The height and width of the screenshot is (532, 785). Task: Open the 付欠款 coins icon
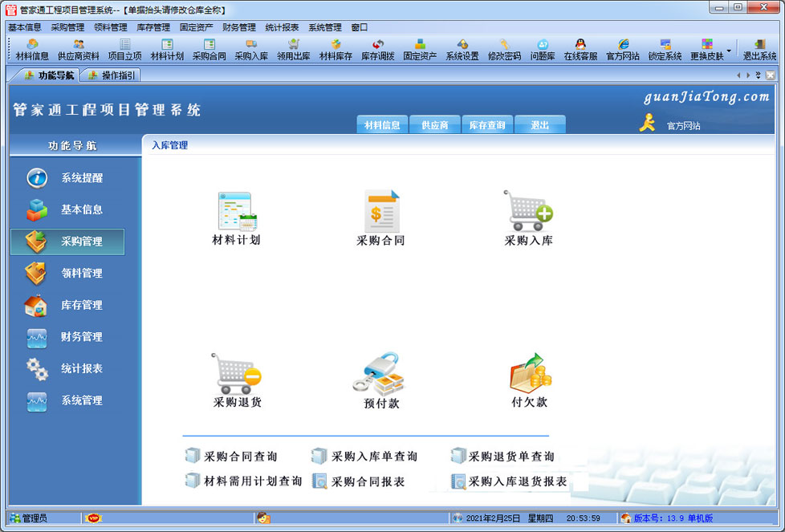point(530,372)
